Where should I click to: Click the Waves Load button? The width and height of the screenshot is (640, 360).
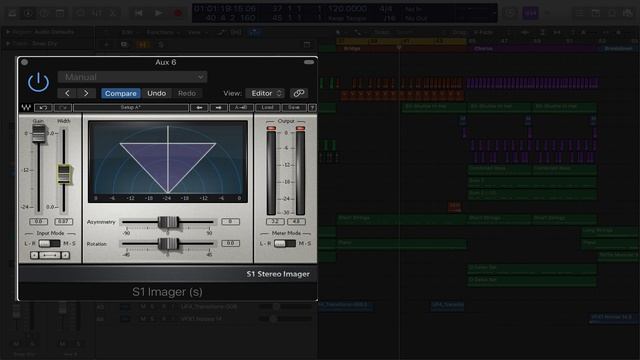(267, 108)
